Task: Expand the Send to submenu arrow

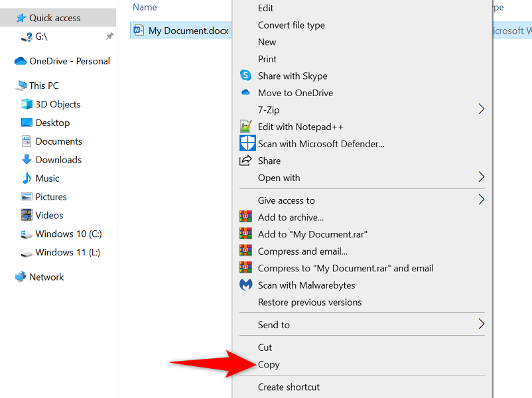Action: click(x=482, y=324)
